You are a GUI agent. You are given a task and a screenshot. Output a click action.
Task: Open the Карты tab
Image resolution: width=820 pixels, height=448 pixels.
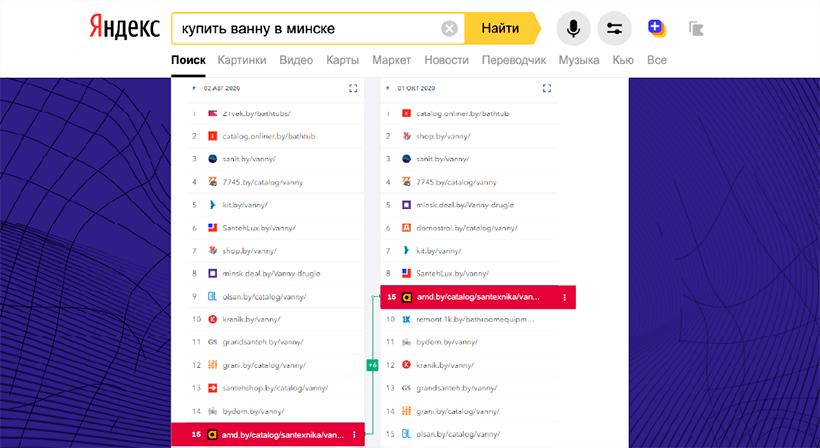pyautogui.click(x=342, y=60)
